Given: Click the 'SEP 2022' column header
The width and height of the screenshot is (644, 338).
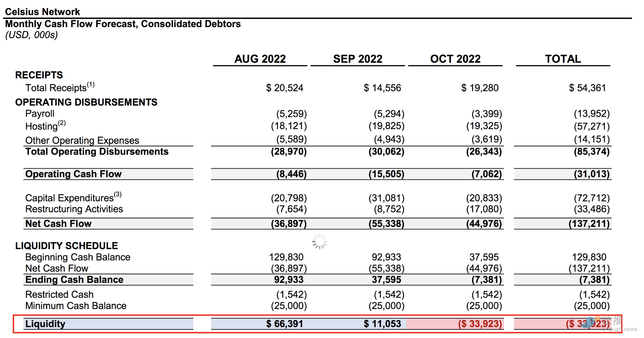Looking at the screenshot, I should click(358, 59).
